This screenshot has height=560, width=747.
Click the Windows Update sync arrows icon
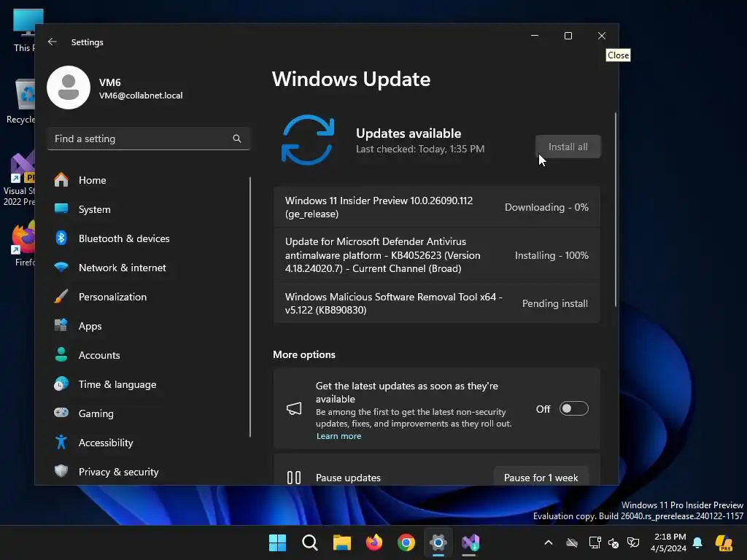(308, 140)
